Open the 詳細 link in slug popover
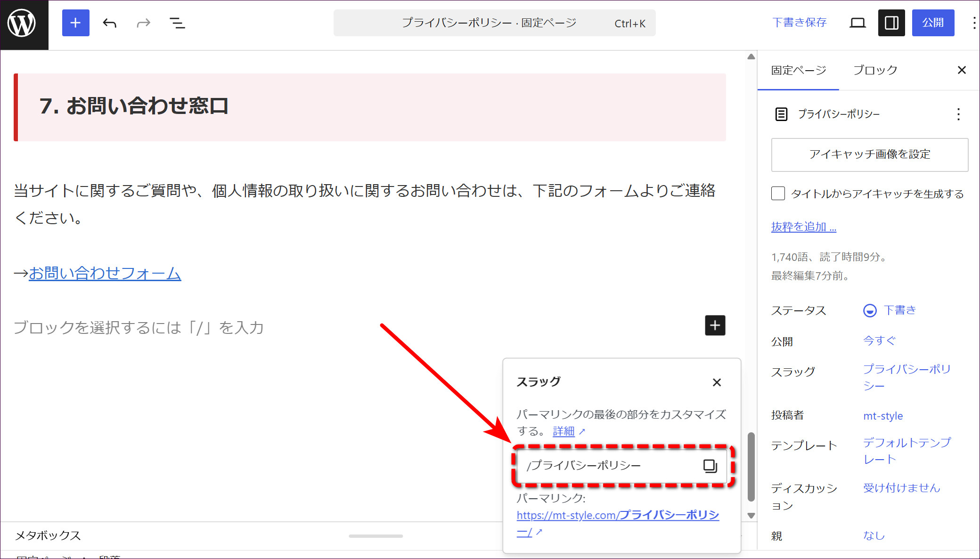This screenshot has width=980, height=559. coord(563,431)
